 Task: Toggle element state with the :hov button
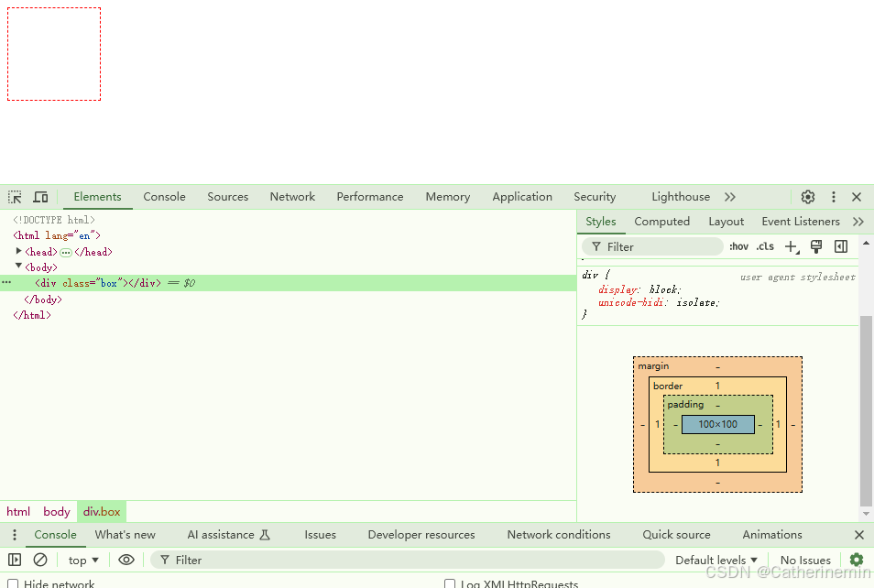(x=737, y=245)
